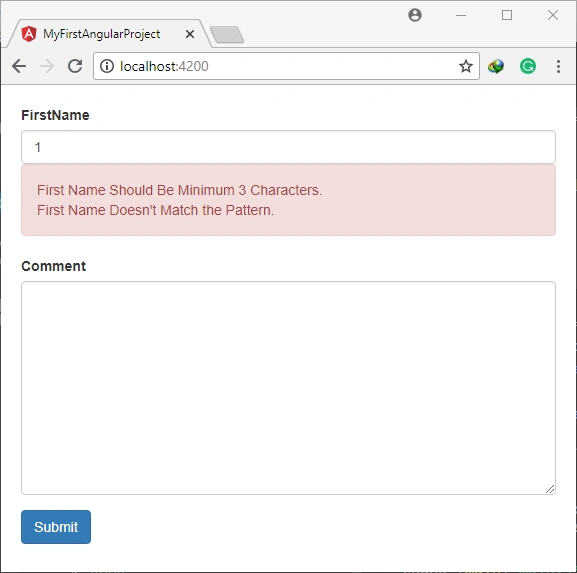Open the Chrome user profile icon
Screen dimensions: 577x573
coord(415,15)
